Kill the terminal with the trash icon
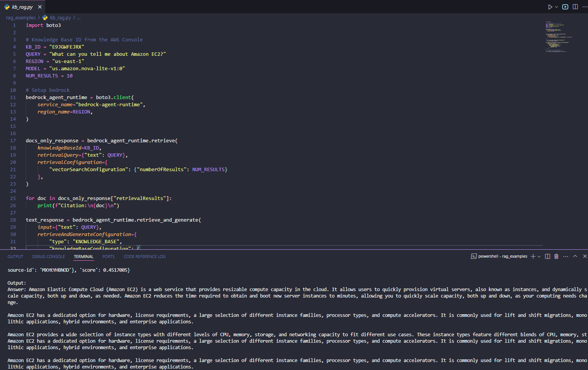The image size is (588, 370). click(x=556, y=257)
